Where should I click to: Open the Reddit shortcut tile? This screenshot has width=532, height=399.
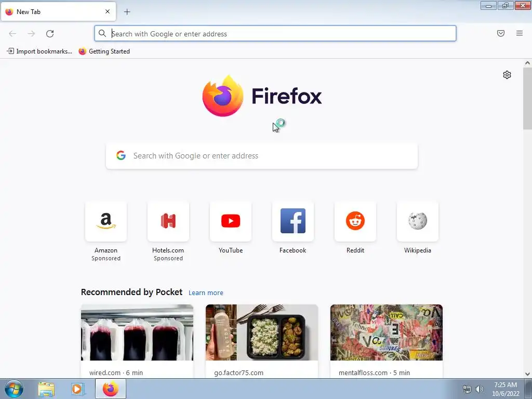355,221
